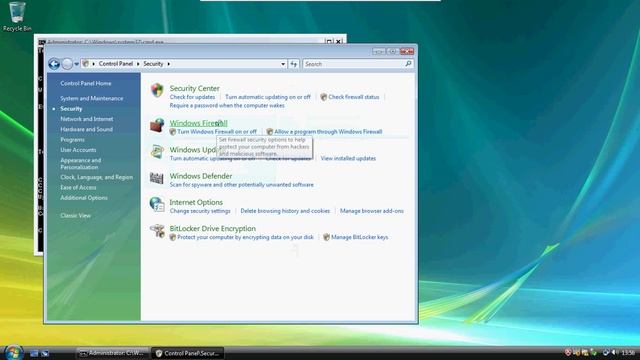
Task: Click Change security settings link
Action: [200, 211]
